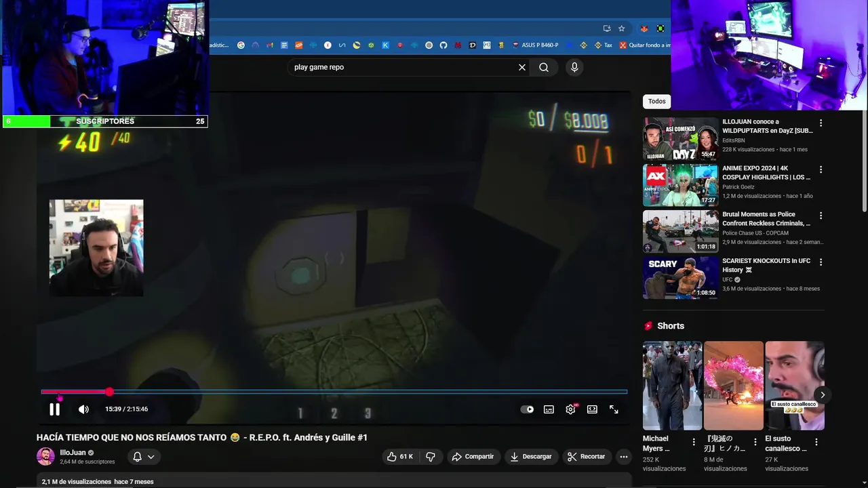Image resolution: width=868 pixels, height=488 pixels.
Task: Click the '2,1 M de visualizaciones' description text
Action: click(x=77, y=482)
